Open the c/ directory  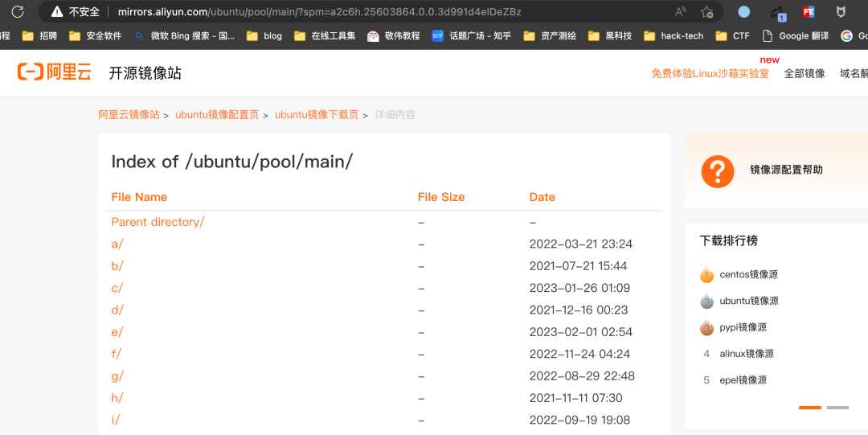(117, 288)
